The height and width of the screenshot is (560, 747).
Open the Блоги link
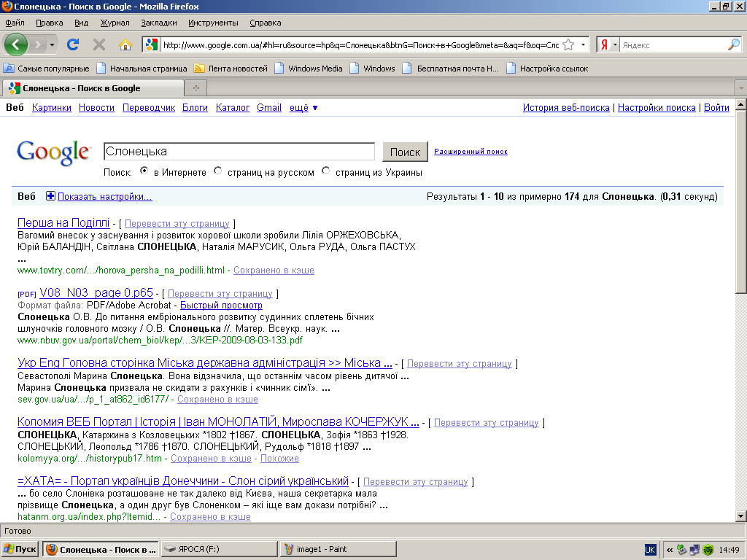pos(195,108)
